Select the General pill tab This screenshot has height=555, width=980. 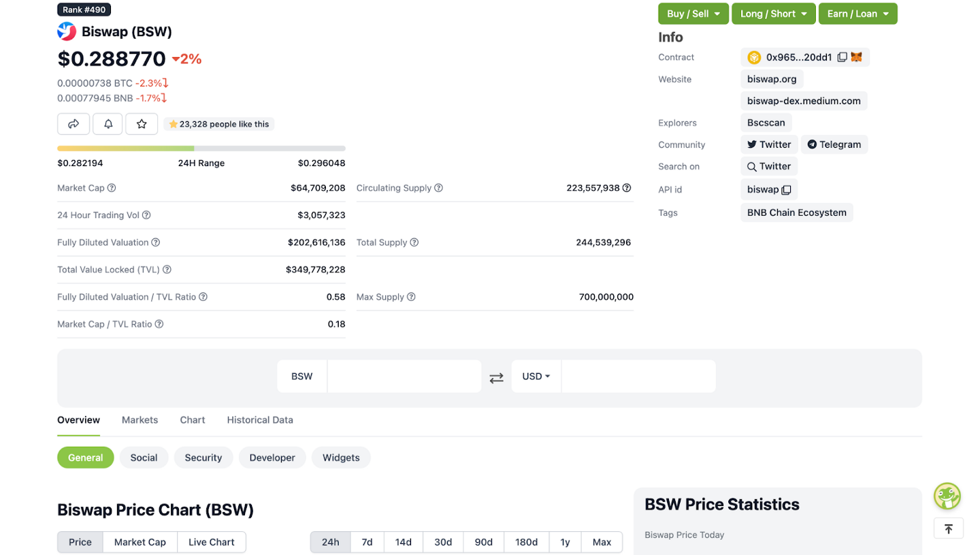click(86, 458)
